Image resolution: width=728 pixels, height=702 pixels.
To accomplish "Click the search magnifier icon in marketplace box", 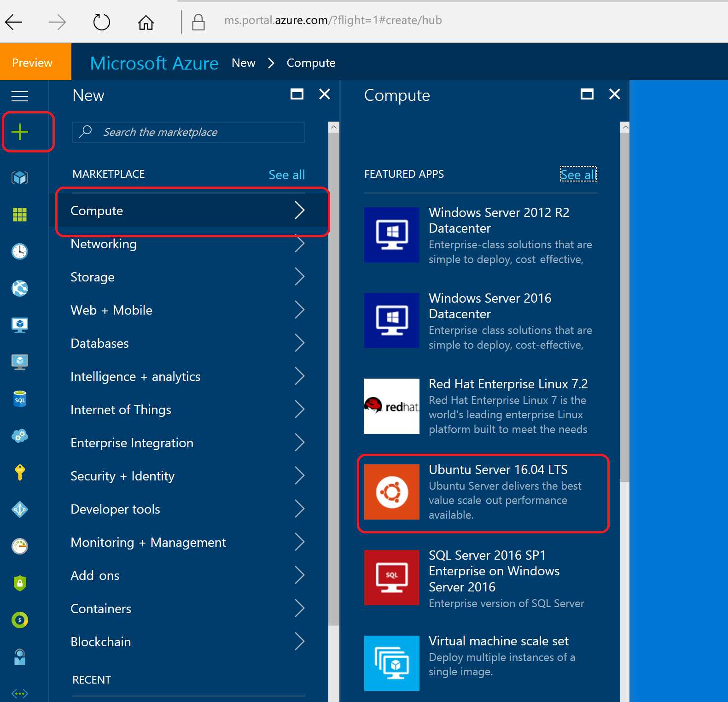I will coord(86,132).
